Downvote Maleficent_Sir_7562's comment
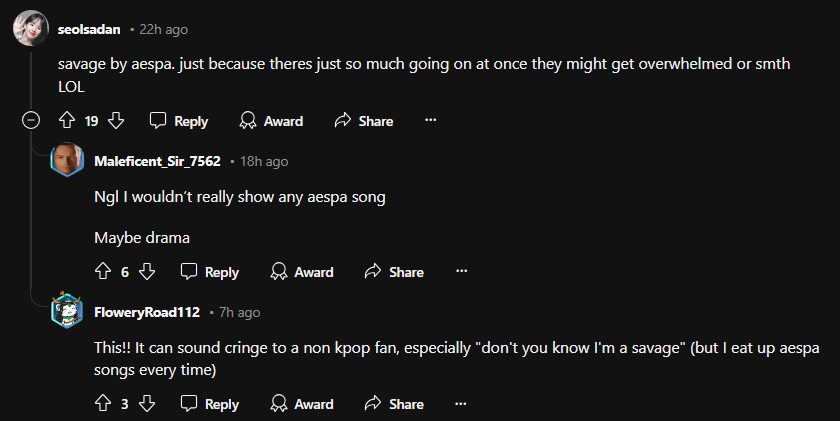Viewport: 840px width, 421px height. pos(147,272)
